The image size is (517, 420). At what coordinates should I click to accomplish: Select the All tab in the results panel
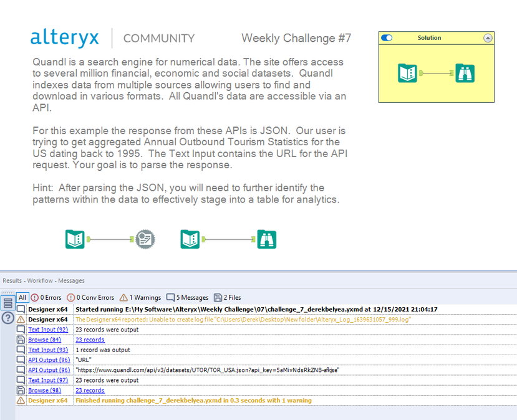[22, 297]
